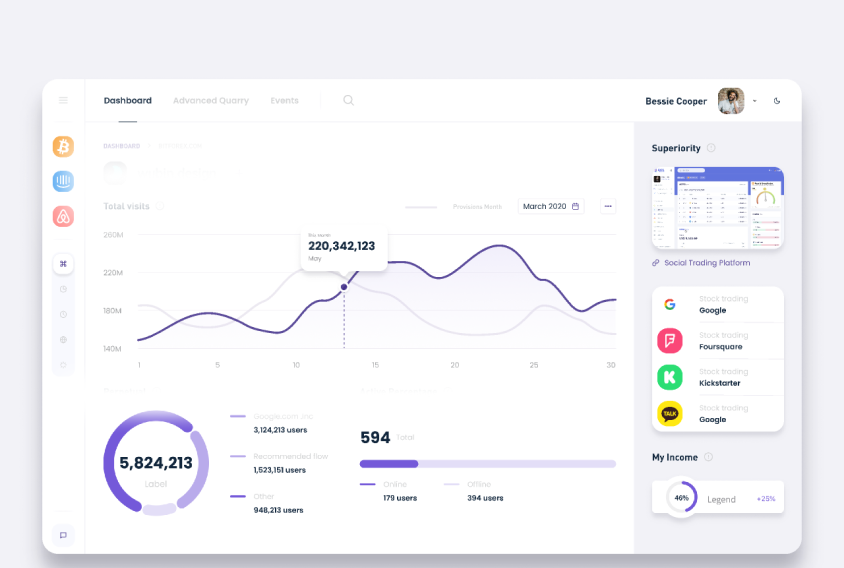844x568 pixels.
Task: Open the three-dots options menu on chart
Action: point(608,206)
